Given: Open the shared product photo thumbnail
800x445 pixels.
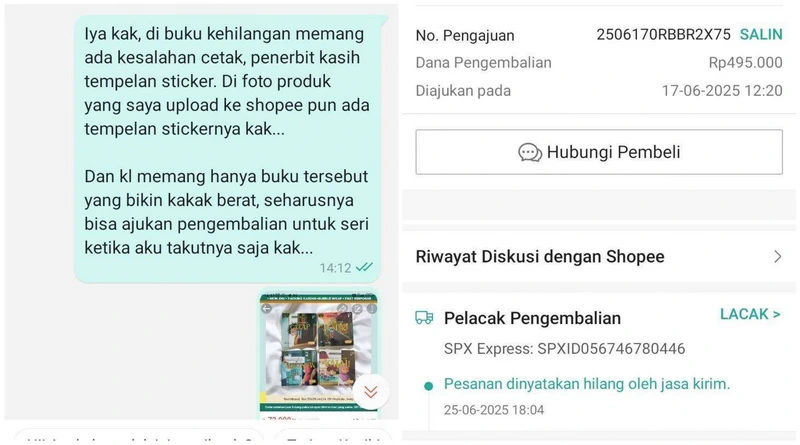Looking at the screenshot, I should click(319, 356).
